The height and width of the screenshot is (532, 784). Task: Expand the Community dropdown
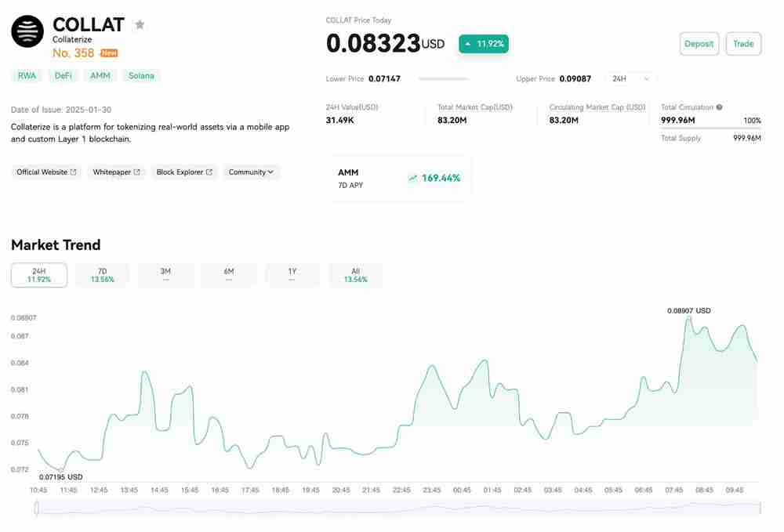pos(251,172)
